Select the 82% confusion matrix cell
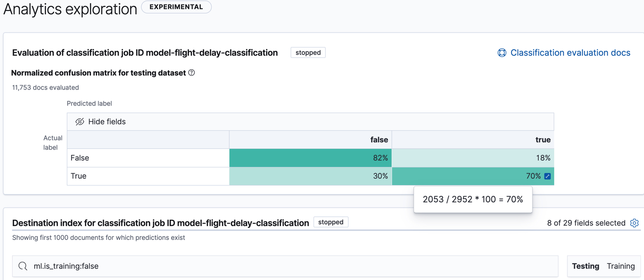The image size is (644, 280). (x=310, y=158)
